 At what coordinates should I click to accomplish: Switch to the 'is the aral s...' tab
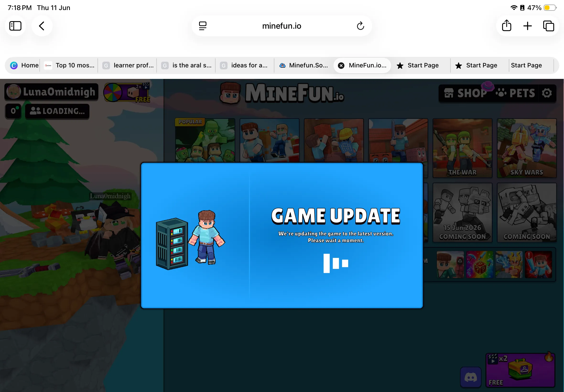click(186, 65)
